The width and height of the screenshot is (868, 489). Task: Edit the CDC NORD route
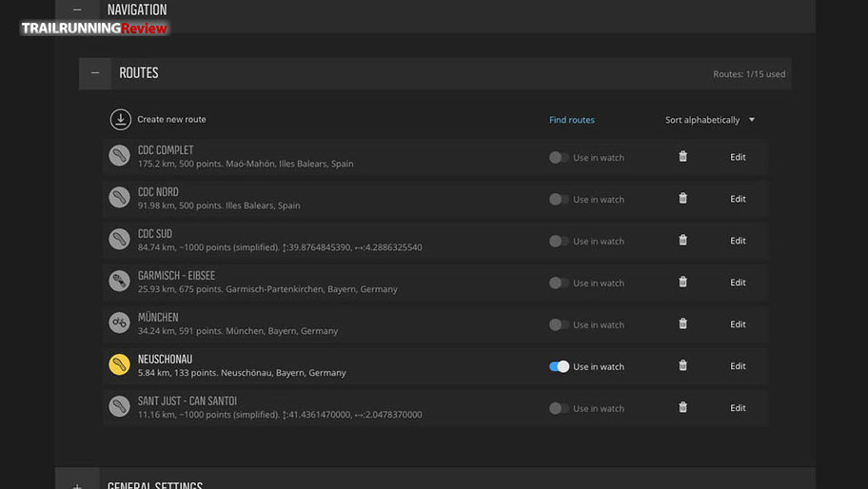[738, 199]
